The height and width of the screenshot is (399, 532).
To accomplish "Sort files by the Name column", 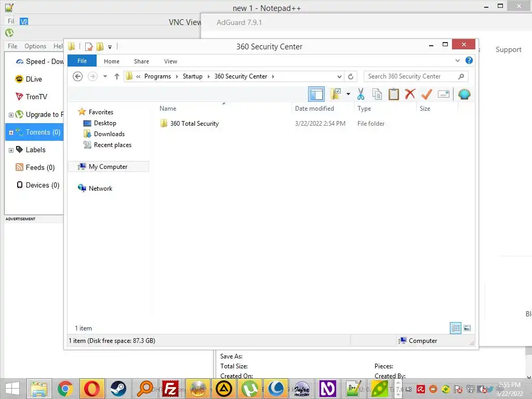I will (168, 109).
